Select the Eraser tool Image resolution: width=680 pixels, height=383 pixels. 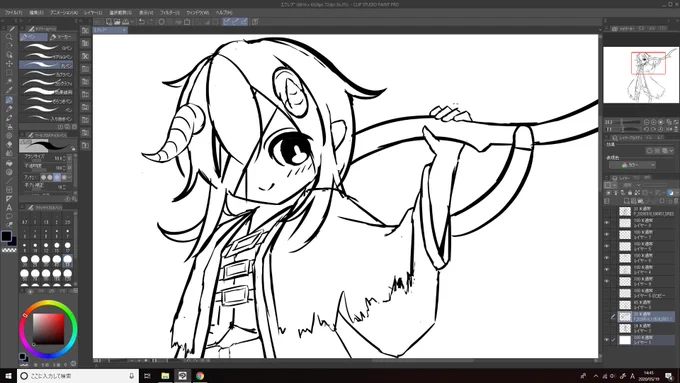point(9,144)
